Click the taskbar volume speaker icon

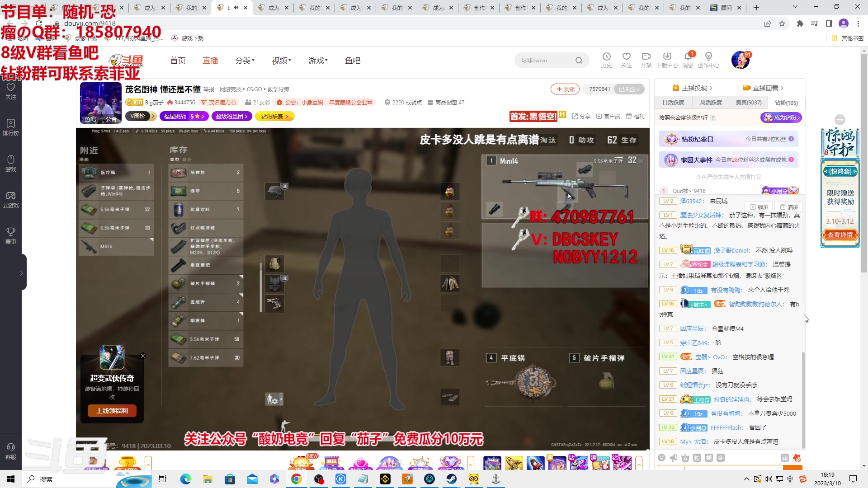(x=769, y=479)
